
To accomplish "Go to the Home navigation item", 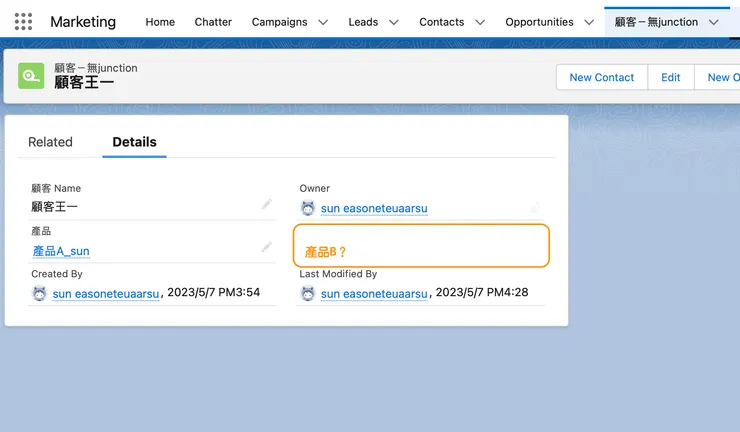I will pos(160,22).
